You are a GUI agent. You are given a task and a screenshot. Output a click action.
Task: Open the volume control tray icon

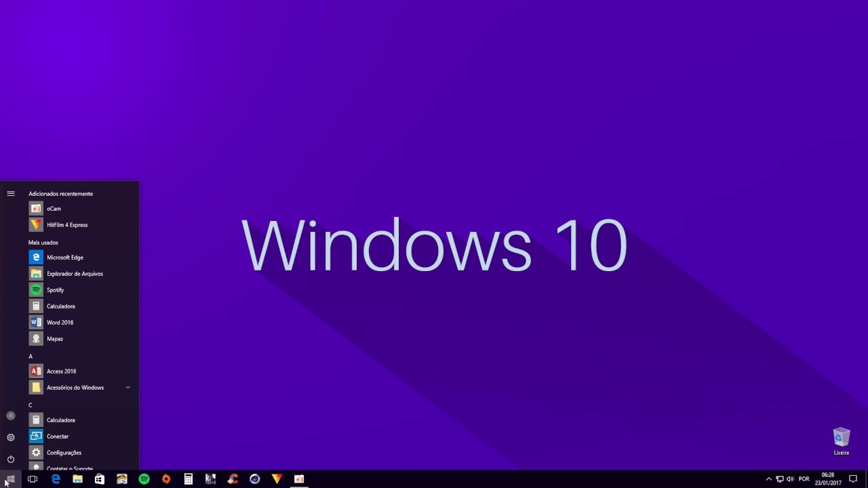pyautogui.click(x=790, y=479)
